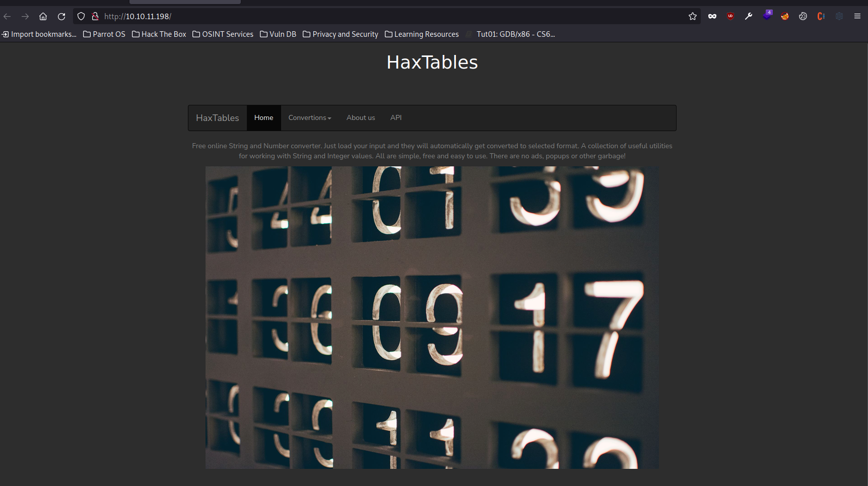This screenshot has width=868, height=486.
Task: Click the wrench extension icon
Action: point(749,17)
